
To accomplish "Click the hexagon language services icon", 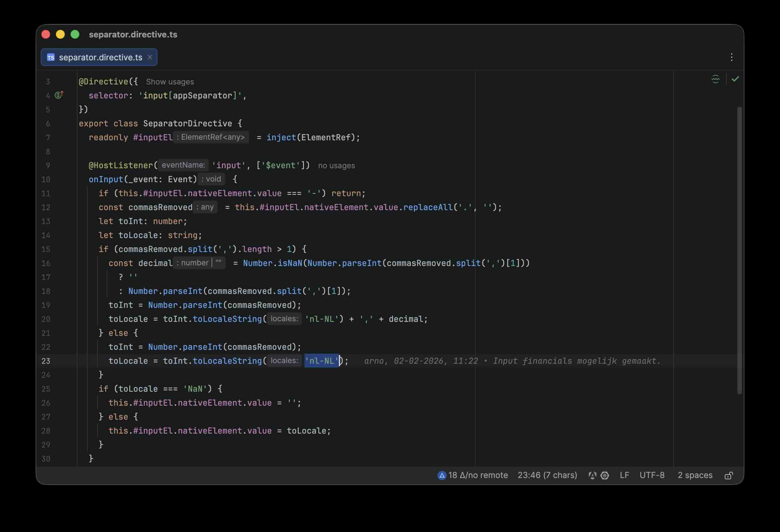I will [605, 475].
